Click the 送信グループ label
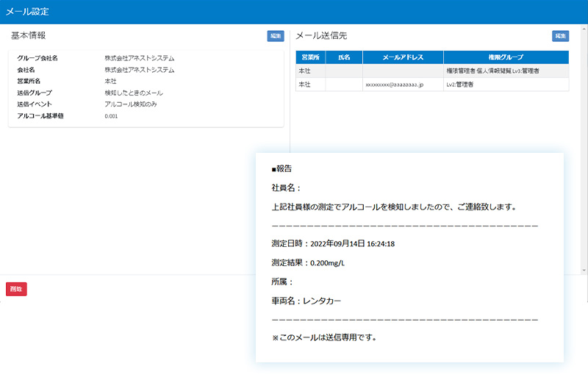The width and height of the screenshot is (588, 391). 35,93
